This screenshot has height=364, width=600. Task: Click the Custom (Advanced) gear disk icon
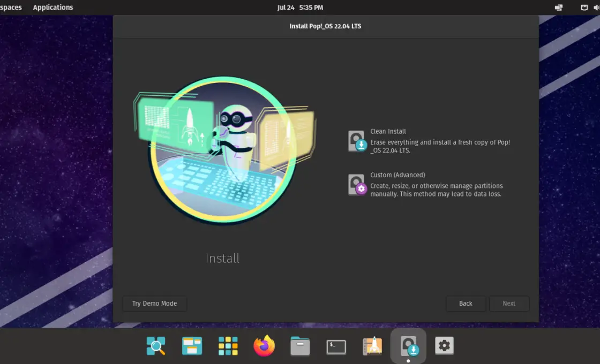click(357, 185)
